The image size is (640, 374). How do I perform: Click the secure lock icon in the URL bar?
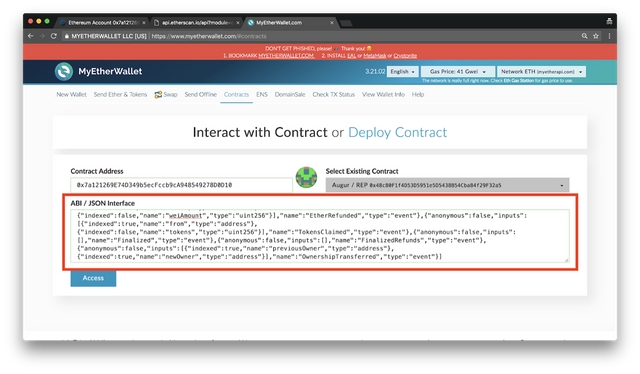tap(66, 36)
